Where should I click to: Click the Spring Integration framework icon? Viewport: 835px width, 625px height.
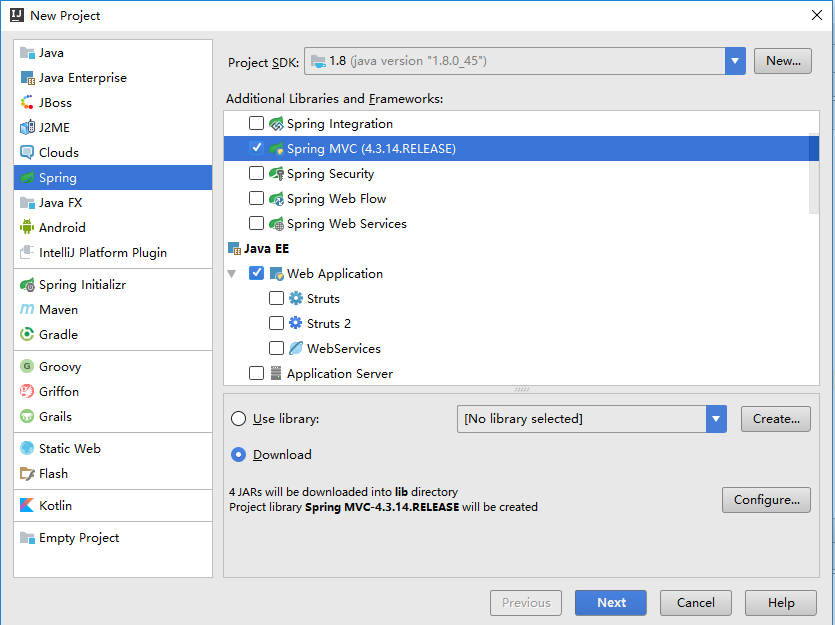coord(276,124)
